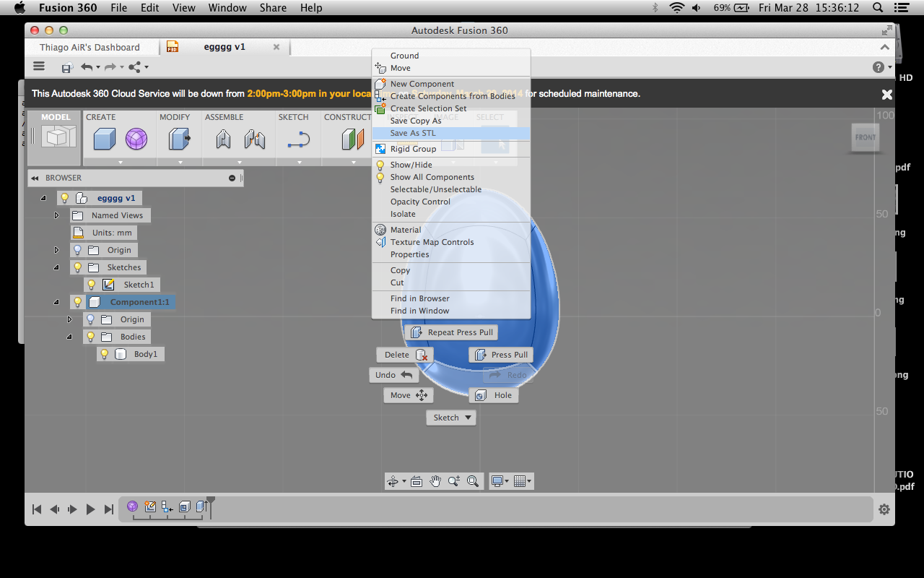Viewport: 924px width, 578px height.
Task: Select the Create Form purple sphere icon
Action: point(136,138)
